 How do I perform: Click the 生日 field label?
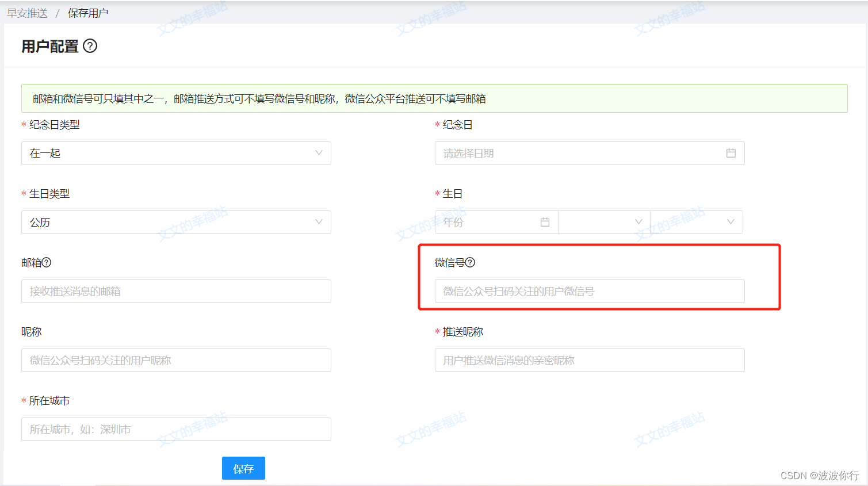pyautogui.click(x=453, y=194)
